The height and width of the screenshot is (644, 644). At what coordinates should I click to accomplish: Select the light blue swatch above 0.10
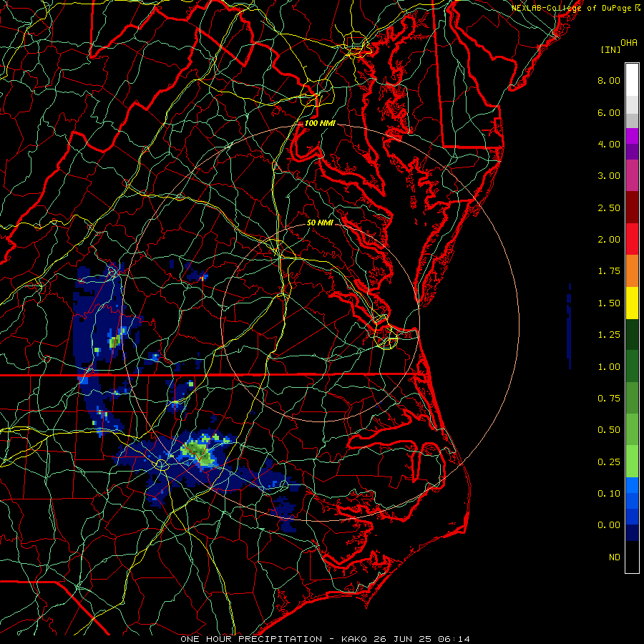(x=632, y=485)
